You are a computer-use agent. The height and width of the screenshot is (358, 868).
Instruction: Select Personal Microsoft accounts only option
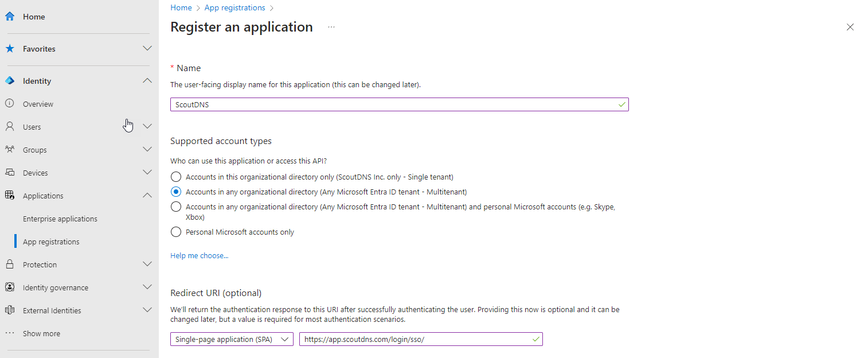point(176,232)
